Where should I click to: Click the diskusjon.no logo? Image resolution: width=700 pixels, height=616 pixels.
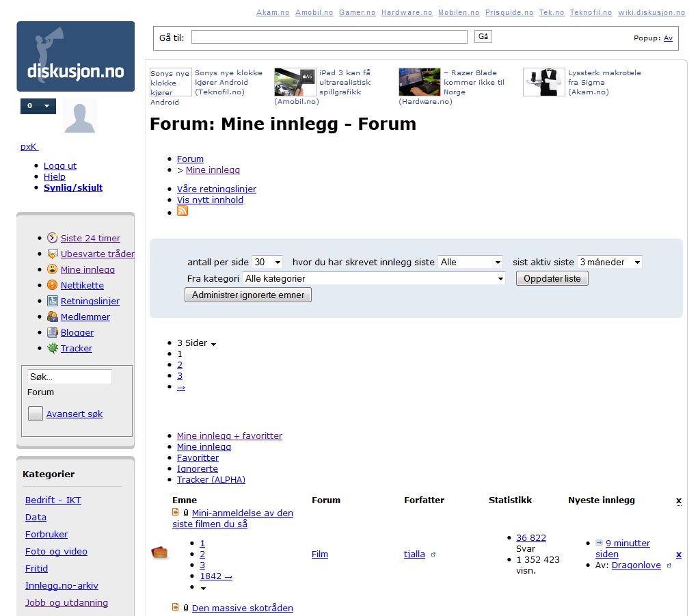point(75,56)
